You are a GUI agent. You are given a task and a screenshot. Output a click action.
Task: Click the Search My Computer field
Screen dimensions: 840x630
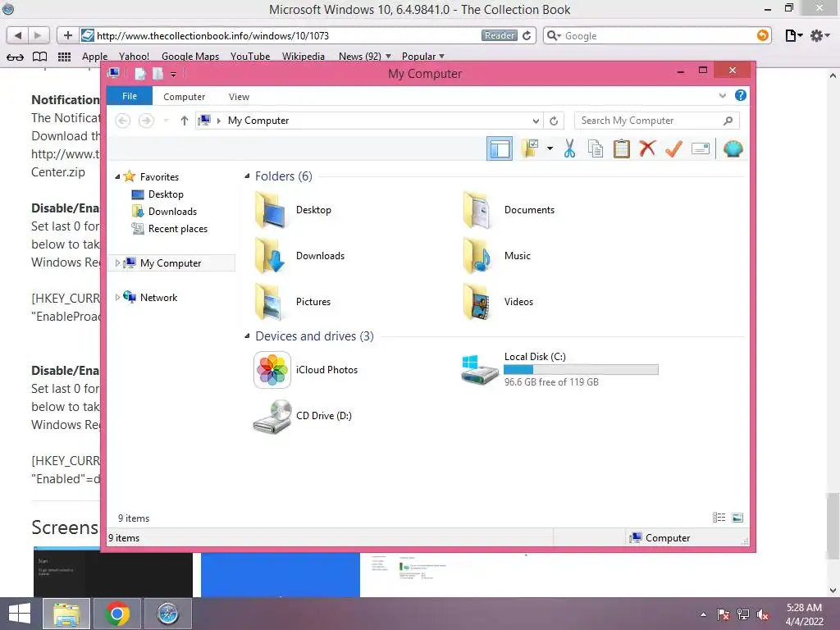click(x=657, y=121)
